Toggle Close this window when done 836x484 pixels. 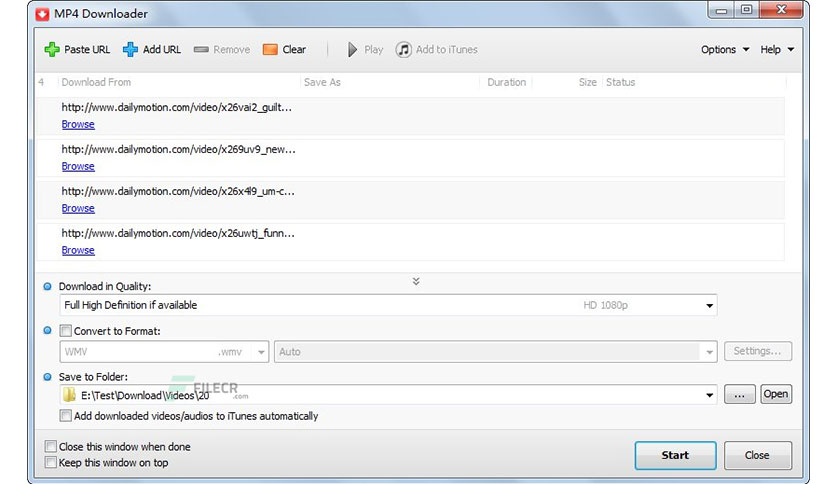[x=51, y=447]
